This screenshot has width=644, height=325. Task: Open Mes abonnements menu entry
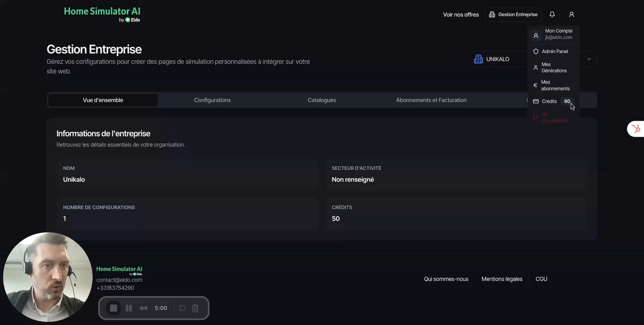(555, 85)
